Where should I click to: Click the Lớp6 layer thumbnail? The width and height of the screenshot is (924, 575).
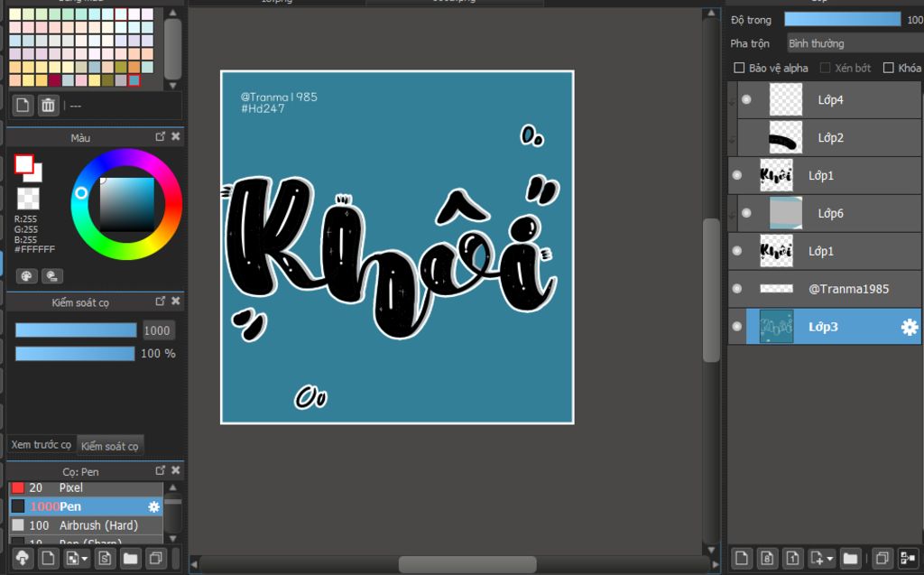[x=786, y=213]
